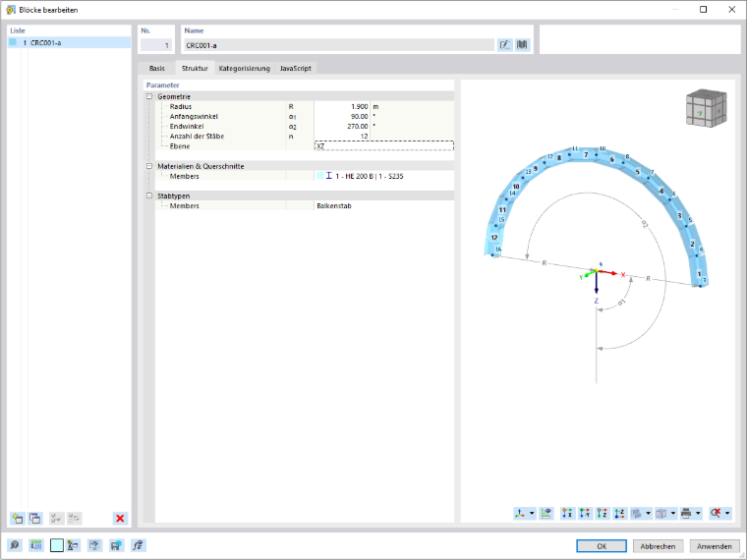
Task: Open help with question mark bubble icon
Action: tap(15, 545)
